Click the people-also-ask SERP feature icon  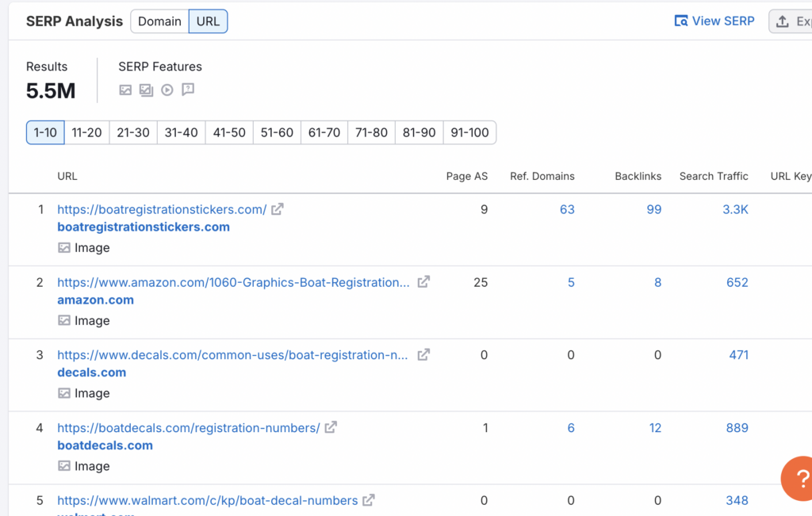[x=188, y=90]
